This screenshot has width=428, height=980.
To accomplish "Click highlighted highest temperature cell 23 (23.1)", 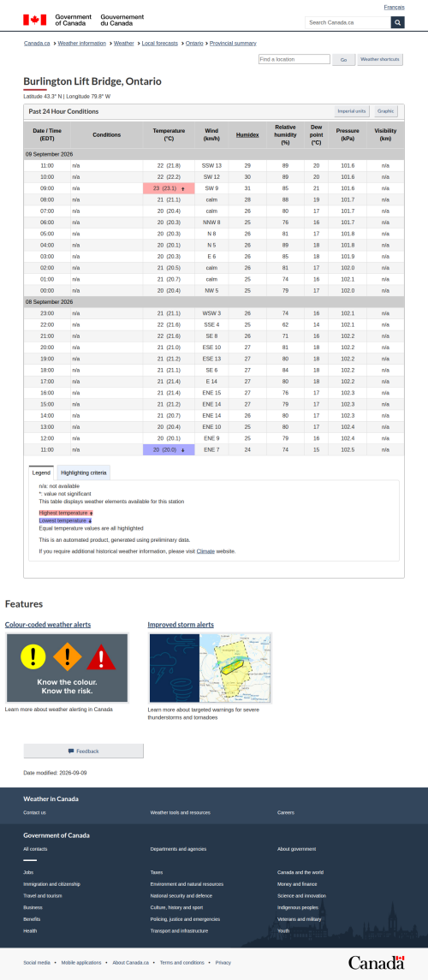I will [169, 188].
